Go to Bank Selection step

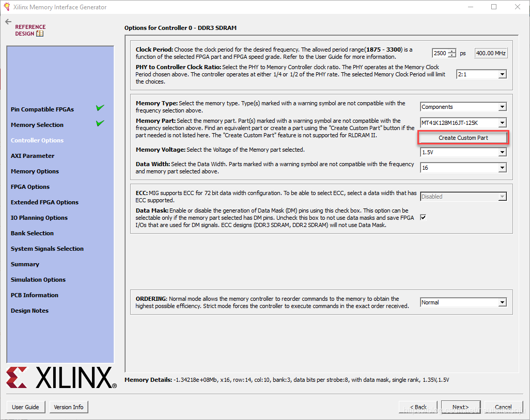(x=32, y=233)
